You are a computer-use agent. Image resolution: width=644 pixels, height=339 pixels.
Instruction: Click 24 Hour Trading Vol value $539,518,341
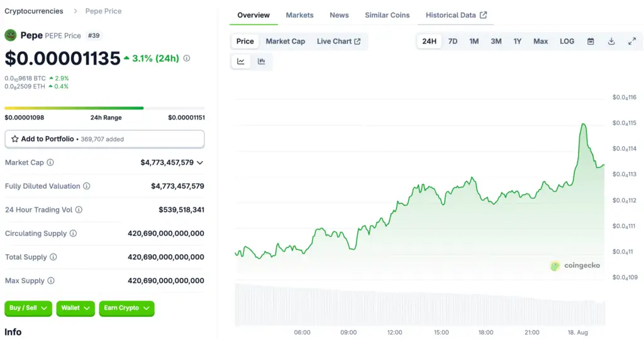[182, 209]
